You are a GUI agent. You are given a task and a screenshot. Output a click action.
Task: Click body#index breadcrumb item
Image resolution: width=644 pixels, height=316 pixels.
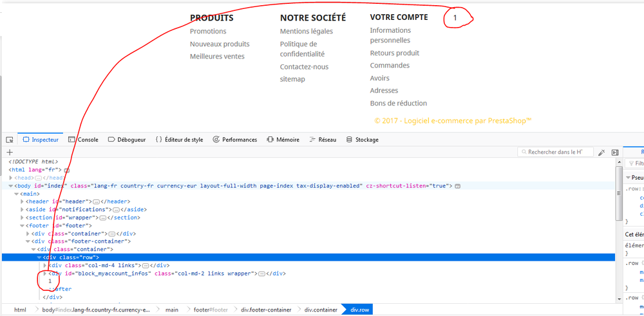(x=96, y=310)
